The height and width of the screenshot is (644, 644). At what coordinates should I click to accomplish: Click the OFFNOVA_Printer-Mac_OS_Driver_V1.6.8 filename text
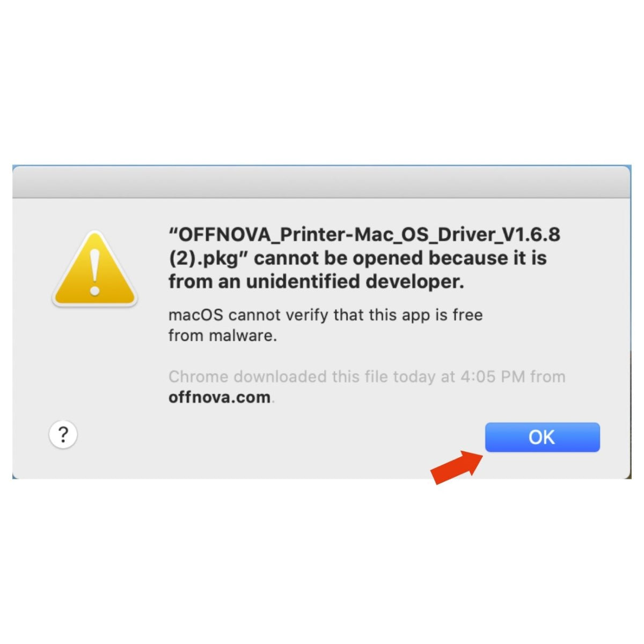tap(365, 235)
